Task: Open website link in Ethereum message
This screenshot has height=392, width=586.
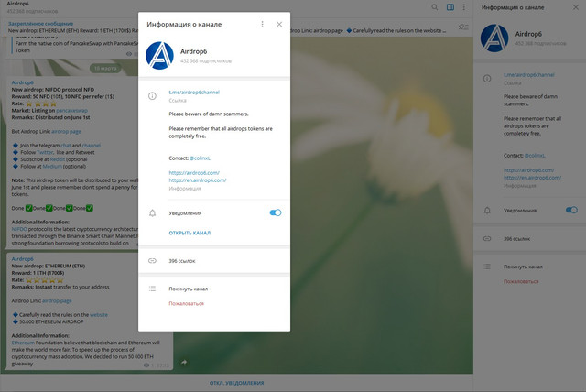Action: [x=99, y=315]
